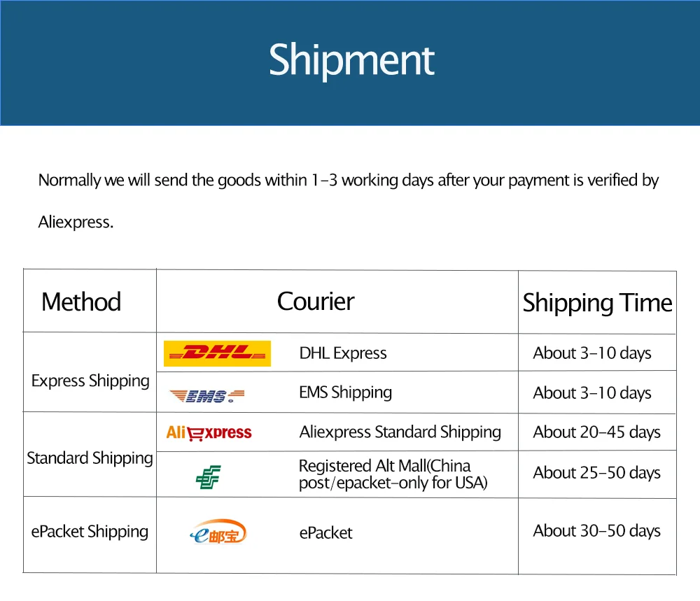Click About 20-45 days shipping time
This screenshot has width=700, height=601.
[x=597, y=432]
